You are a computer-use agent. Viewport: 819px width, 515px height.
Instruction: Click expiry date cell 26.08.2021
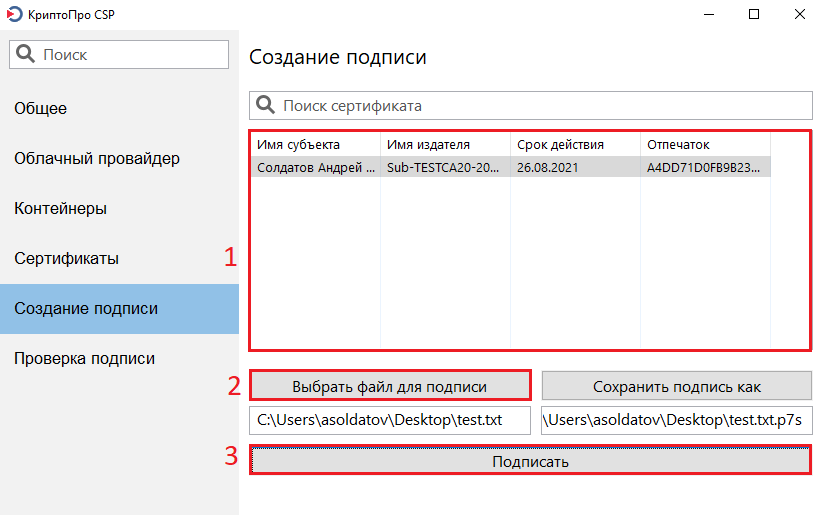pyautogui.click(x=576, y=167)
